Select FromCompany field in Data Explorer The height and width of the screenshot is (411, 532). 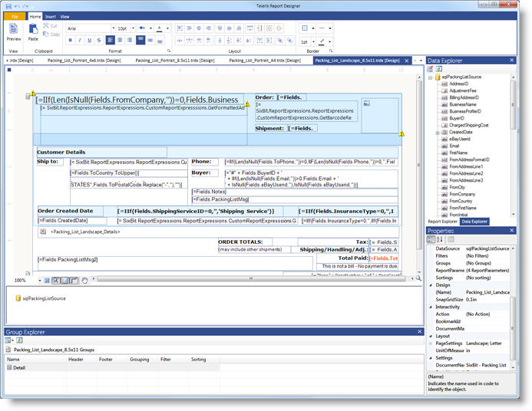point(462,195)
